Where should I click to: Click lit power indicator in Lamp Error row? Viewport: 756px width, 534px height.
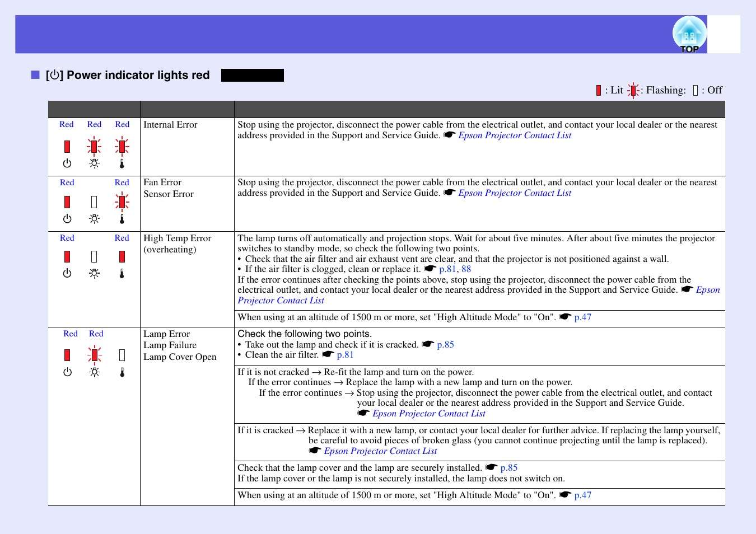click(x=67, y=355)
